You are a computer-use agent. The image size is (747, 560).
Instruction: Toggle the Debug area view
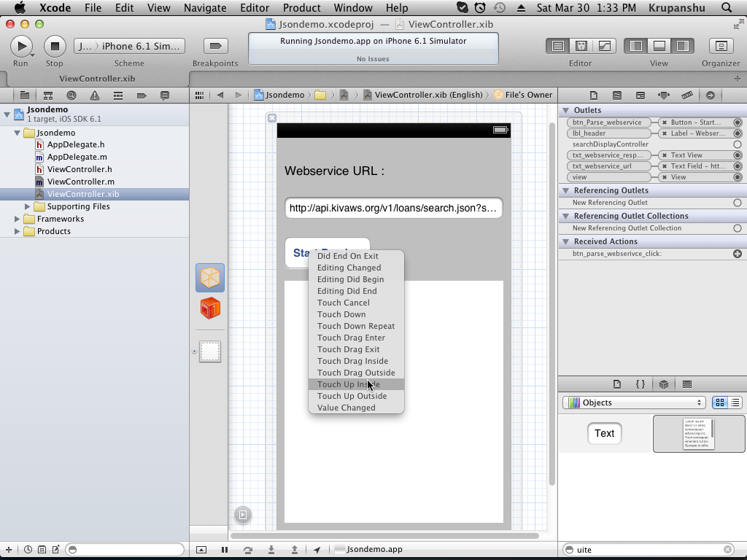(659, 46)
